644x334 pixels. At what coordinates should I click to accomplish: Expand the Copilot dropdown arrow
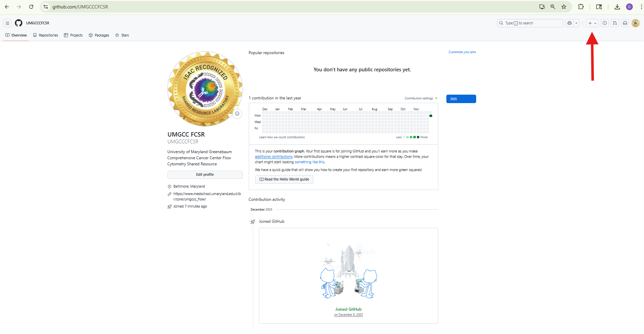576,23
